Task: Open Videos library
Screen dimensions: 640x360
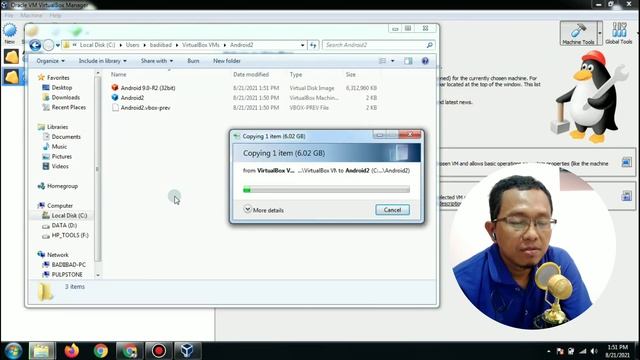Action: [x=60, y=166]
